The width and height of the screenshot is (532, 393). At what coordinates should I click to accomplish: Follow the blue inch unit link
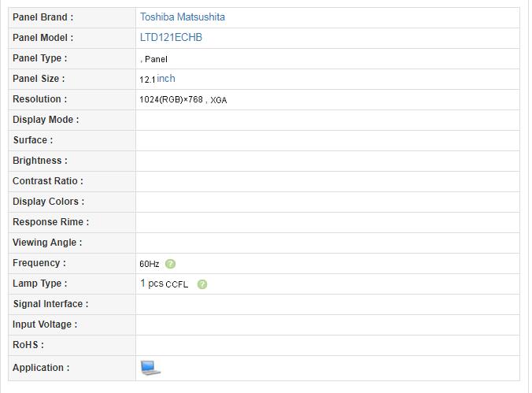[166, 79]
